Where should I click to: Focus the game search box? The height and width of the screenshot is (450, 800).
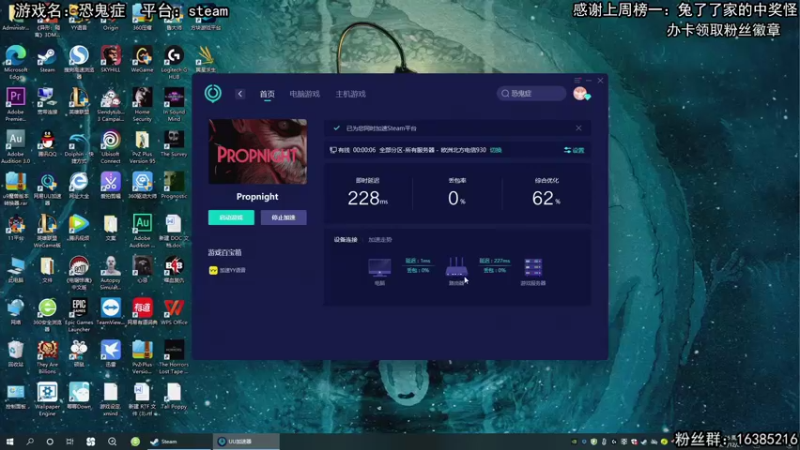click(x=531, y=93)
